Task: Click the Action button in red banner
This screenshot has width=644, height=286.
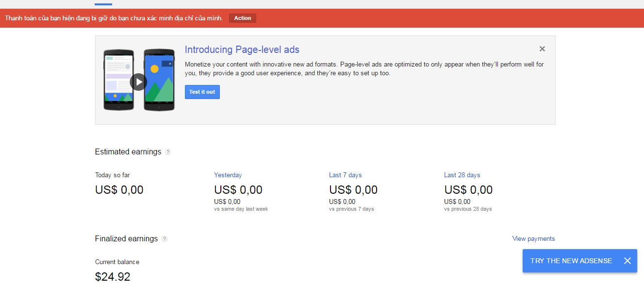Action: 243,18
